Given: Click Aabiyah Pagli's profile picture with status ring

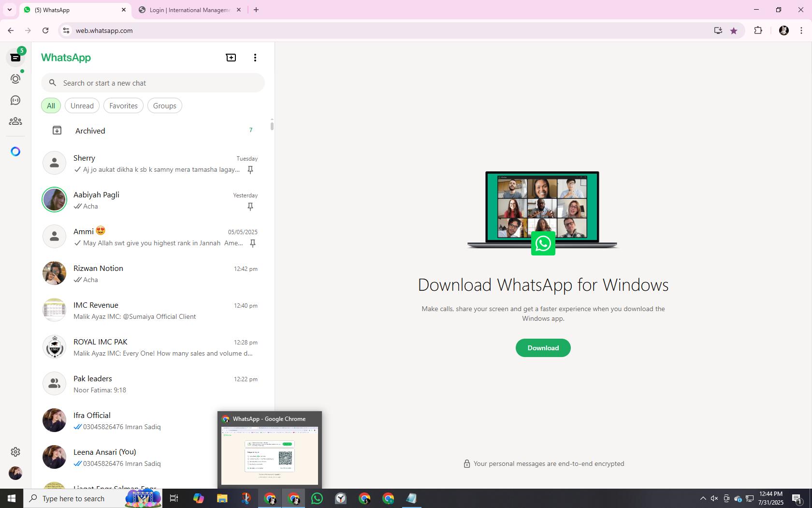Looking at the screenshot, I should click(x=54, y=199).
